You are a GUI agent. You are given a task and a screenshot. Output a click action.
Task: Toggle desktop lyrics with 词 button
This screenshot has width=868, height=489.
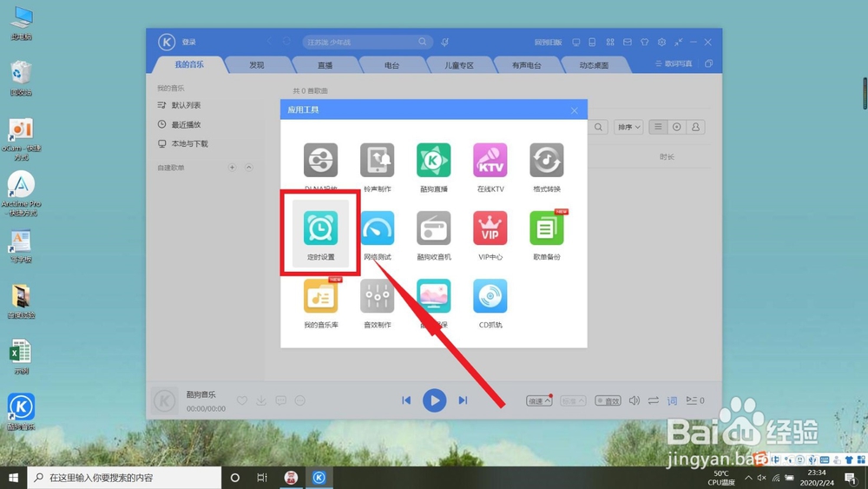click(x=672, y=400)
